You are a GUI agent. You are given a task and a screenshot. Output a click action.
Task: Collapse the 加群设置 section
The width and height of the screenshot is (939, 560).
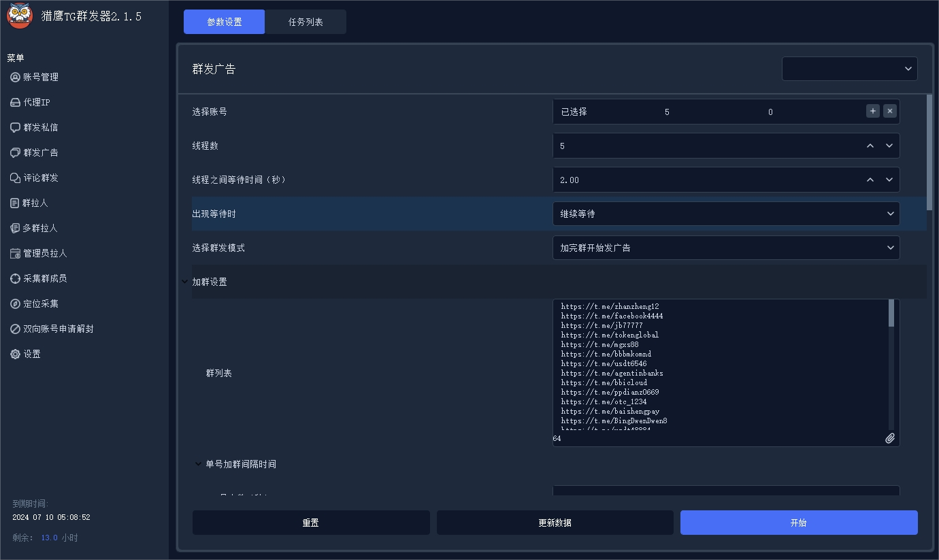click(x=185, y=282)
